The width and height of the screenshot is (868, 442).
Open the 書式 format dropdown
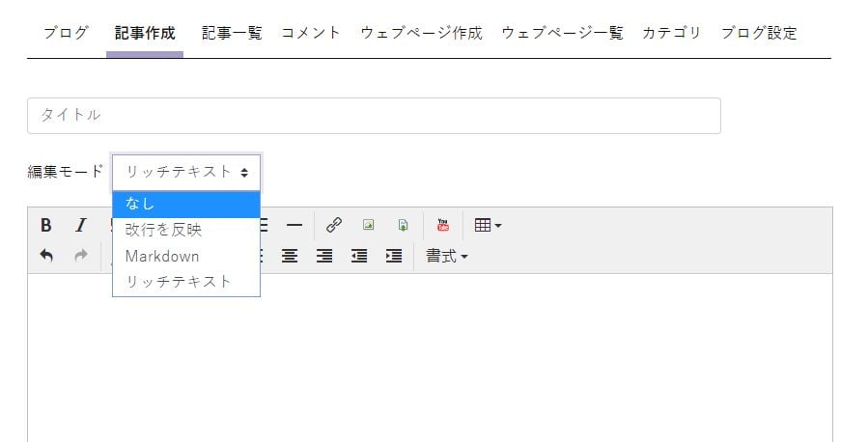[446, 256]
